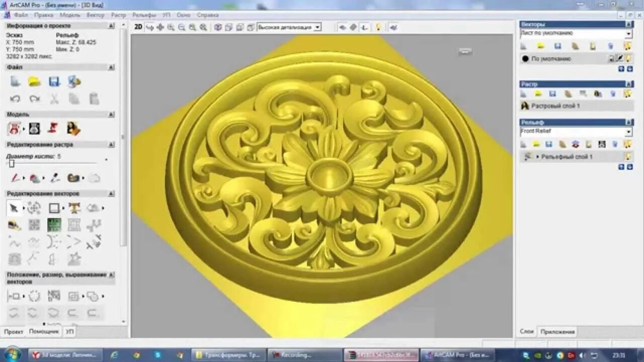
Task: Collapse the Модель section
Action: (x=111, y=115)
